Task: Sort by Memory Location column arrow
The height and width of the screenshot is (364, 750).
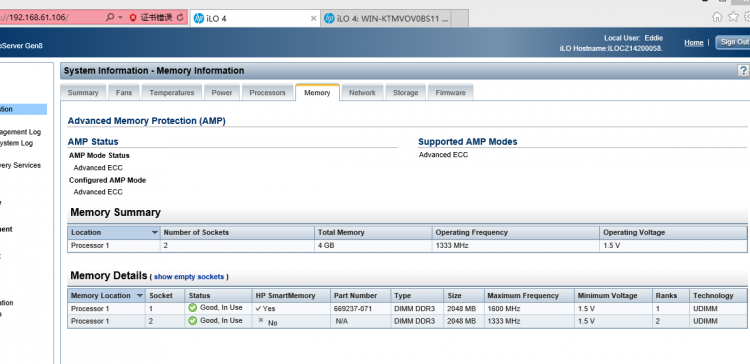Action: [140, 296]
